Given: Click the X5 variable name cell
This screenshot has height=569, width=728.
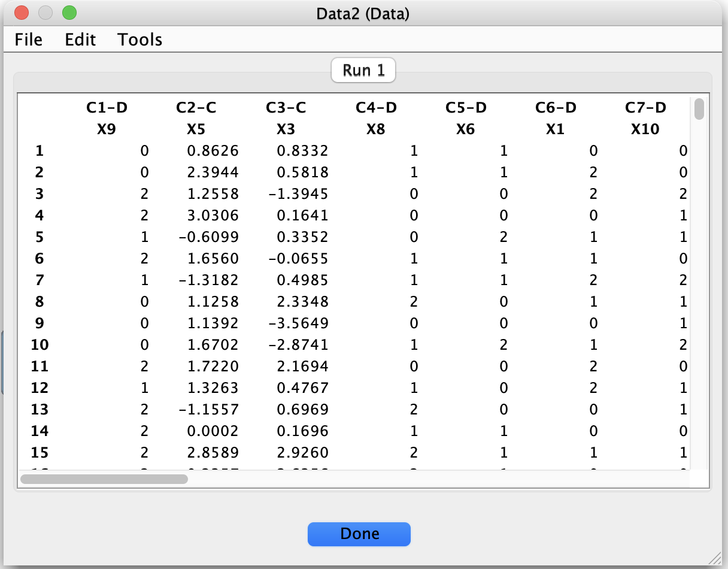Looking at the screenshot, I should 196,129.
